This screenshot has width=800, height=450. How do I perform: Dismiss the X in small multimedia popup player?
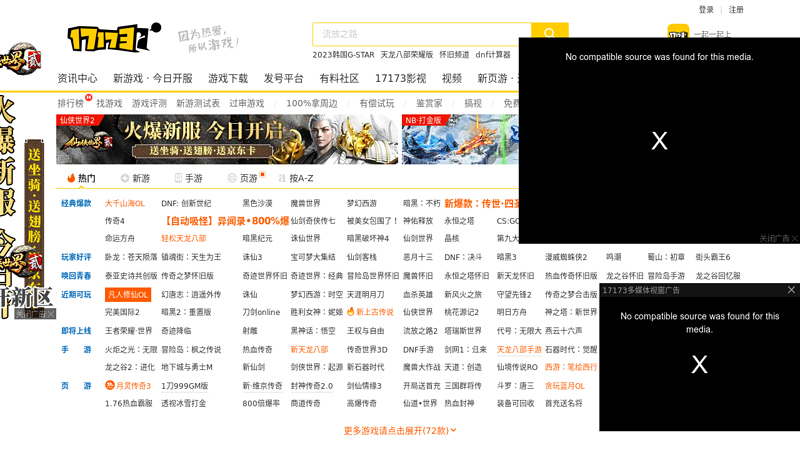[x=699, y=364]
